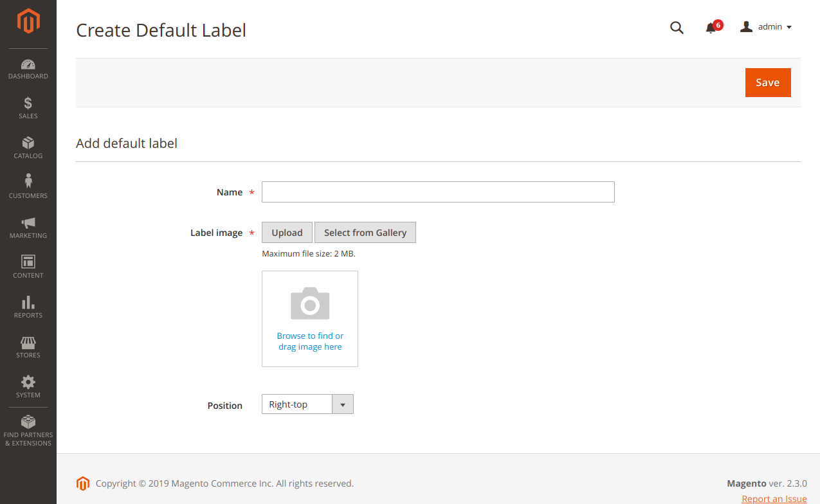The height and width of the screenshot is (504, 820).
Task: Click the search magnifier icon
Action: [x=677, y=28]
